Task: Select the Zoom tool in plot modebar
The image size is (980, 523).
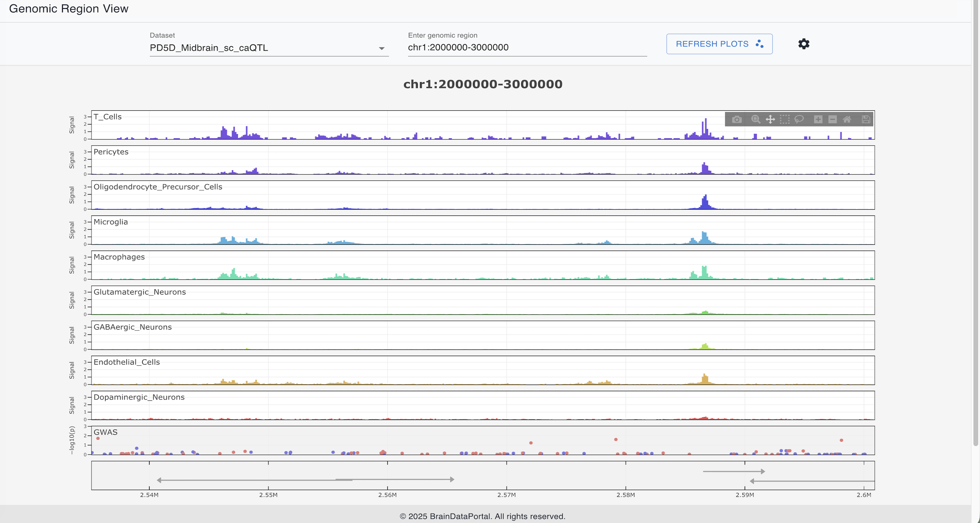Action: pos(756,120)
